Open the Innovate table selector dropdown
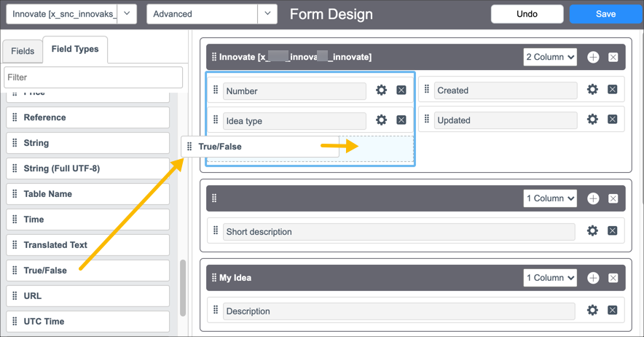 (x=127, y=14)
